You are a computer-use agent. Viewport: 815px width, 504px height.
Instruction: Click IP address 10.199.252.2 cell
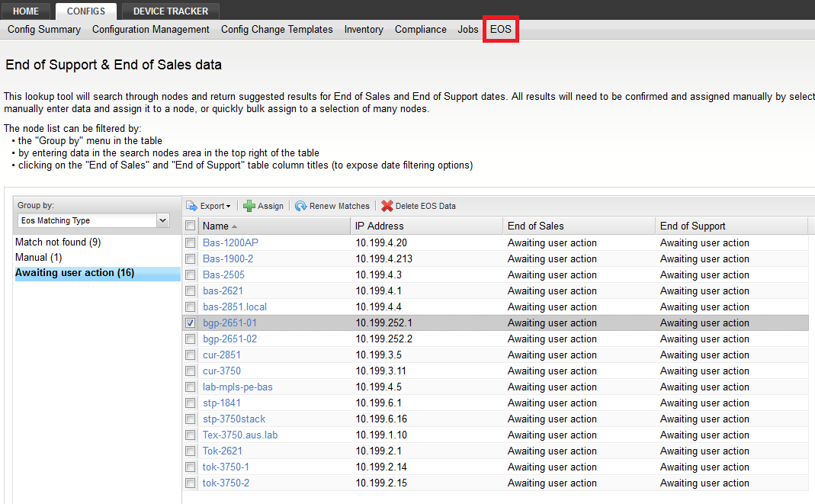coord(384,339)
